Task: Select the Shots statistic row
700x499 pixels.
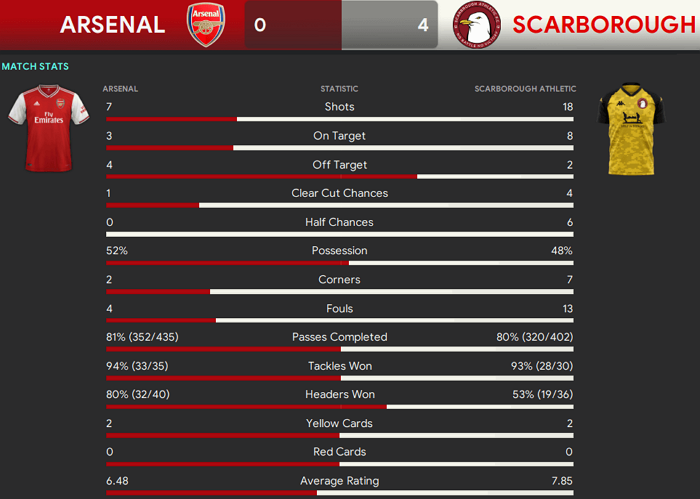Action: coord(340,111)
